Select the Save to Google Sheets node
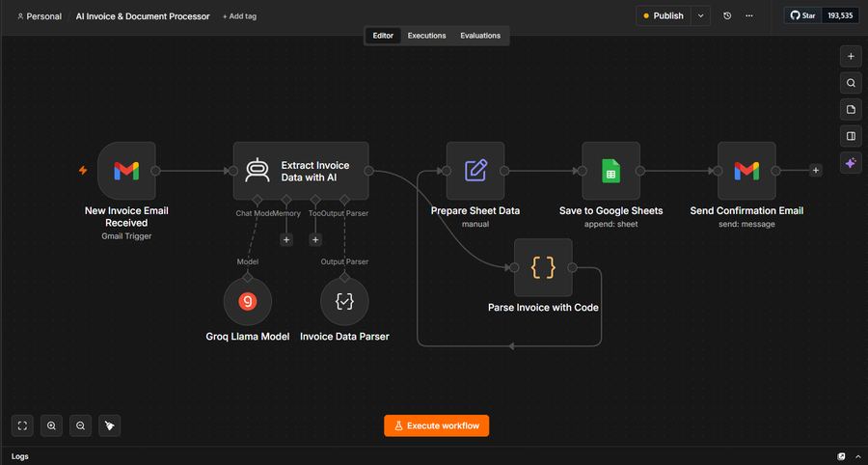 click(x=611, y=171)
